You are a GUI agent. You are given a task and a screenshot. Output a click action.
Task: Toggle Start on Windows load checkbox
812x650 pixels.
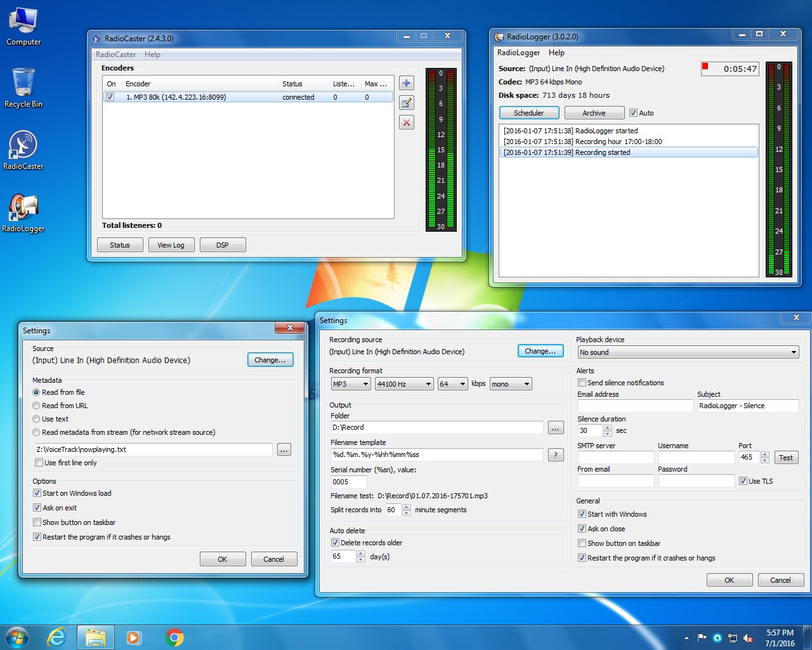coord(37,493)
